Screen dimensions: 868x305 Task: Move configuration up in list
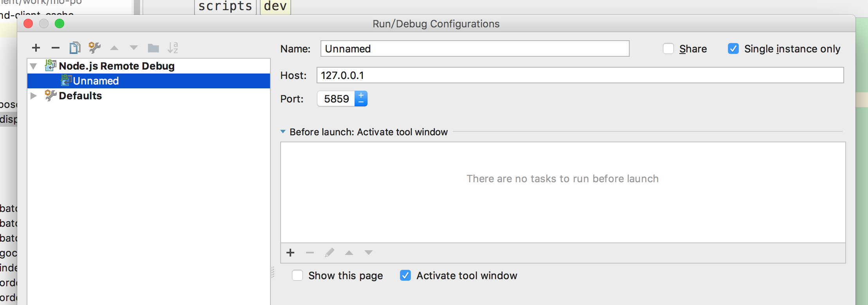[114, 48]
